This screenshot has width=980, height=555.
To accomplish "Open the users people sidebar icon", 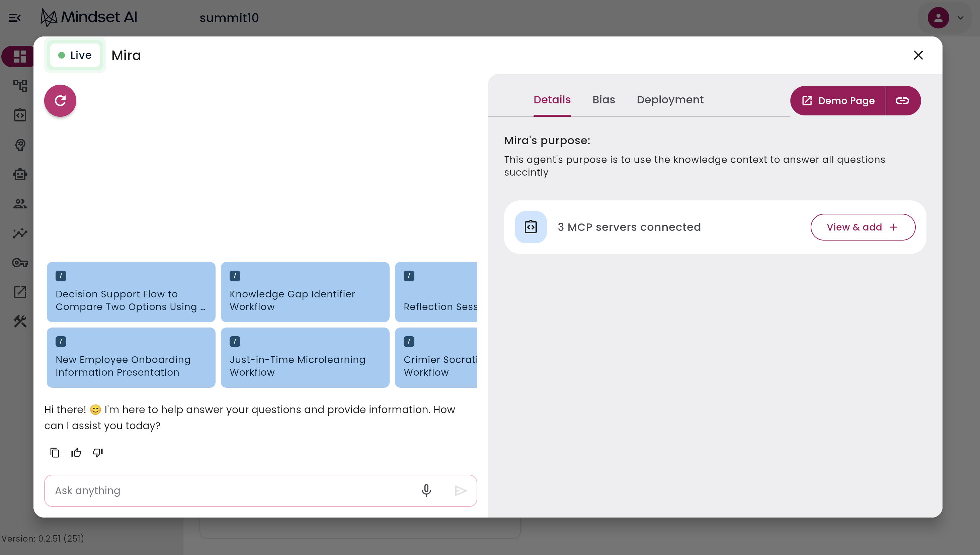I will 20,203.
